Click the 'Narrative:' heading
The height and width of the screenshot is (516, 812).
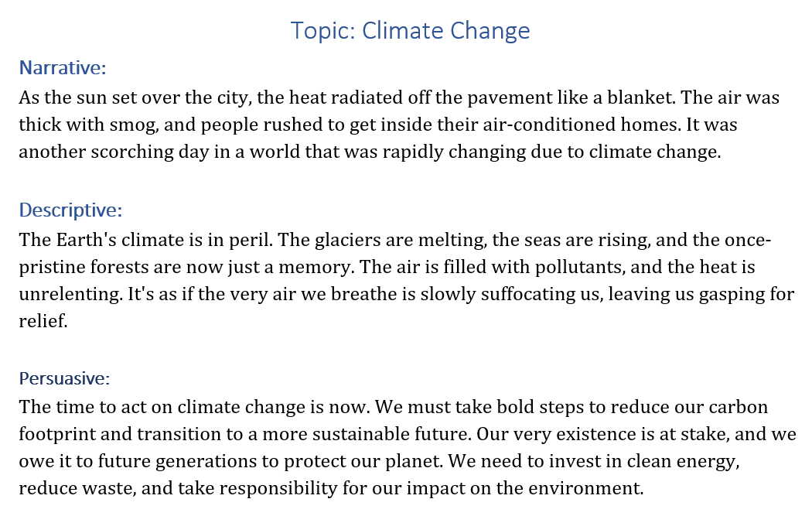[x=63, y=68]
